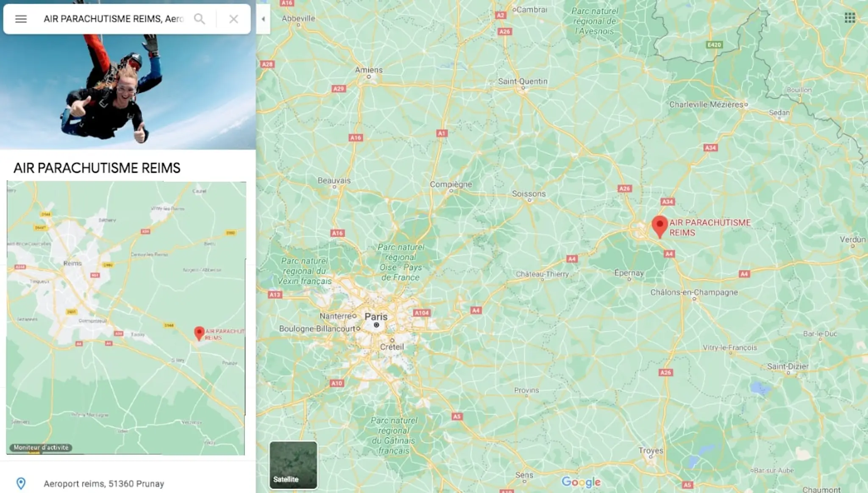Image resolution: width=868 pixels, height=493 pixels.
Task: Click the Google logo on the map
Action: 581,482
